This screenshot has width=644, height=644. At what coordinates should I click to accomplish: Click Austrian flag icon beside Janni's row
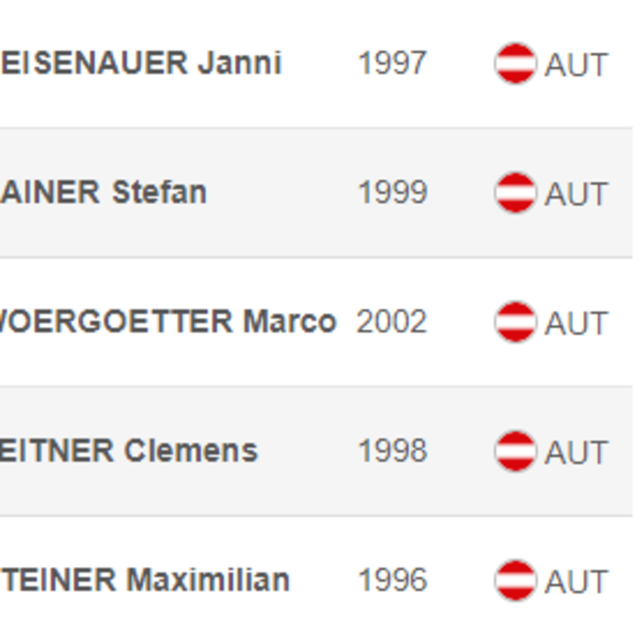point(515,63)
